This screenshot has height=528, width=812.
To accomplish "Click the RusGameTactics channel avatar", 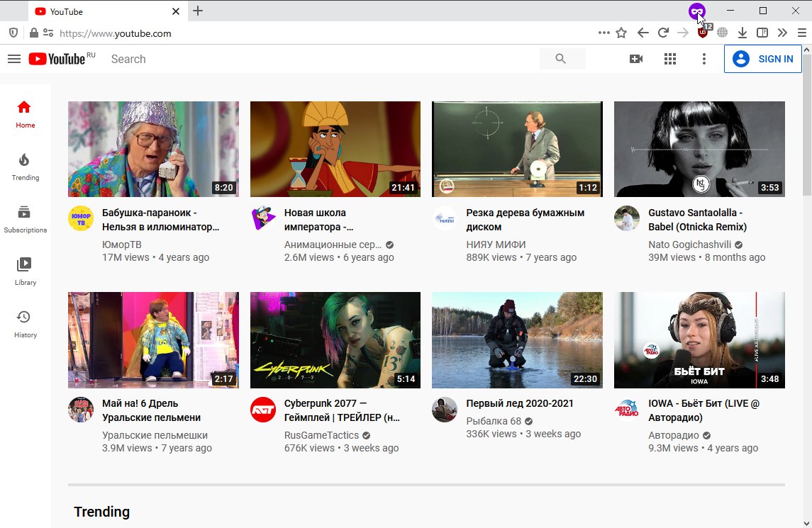I will tap(263, 410).
